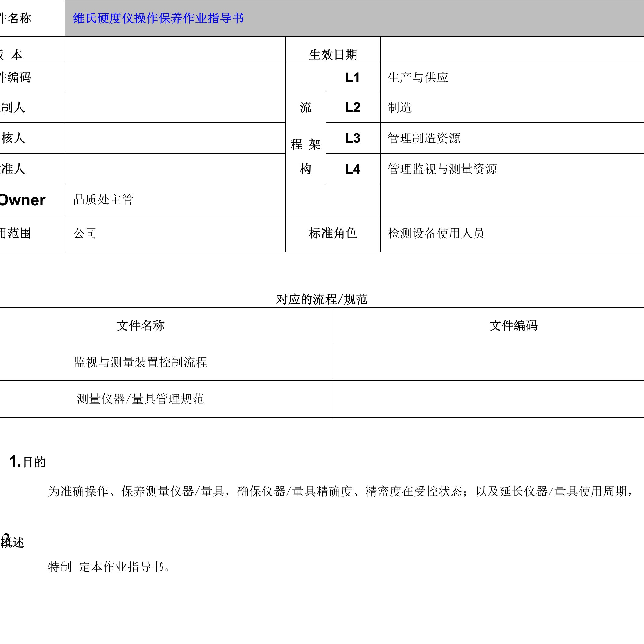Click the 生产与供应 cell
Viewport: 644px width, 644px height.
coord(512,77)
